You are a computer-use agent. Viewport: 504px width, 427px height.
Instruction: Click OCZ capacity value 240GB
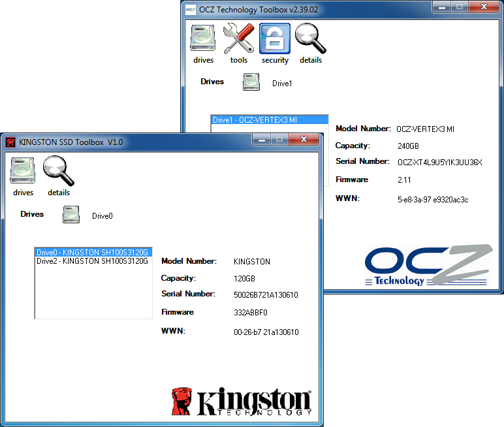408,146
